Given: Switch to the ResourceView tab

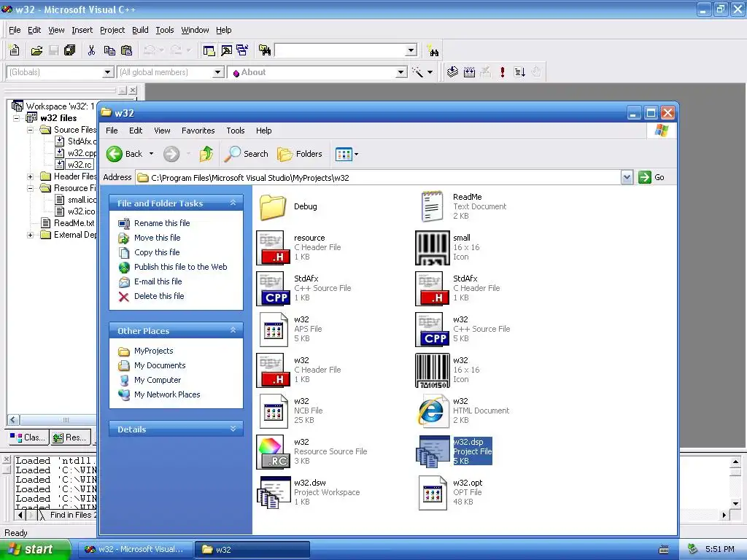Looking at the screenshot, I should pos(71,437).
